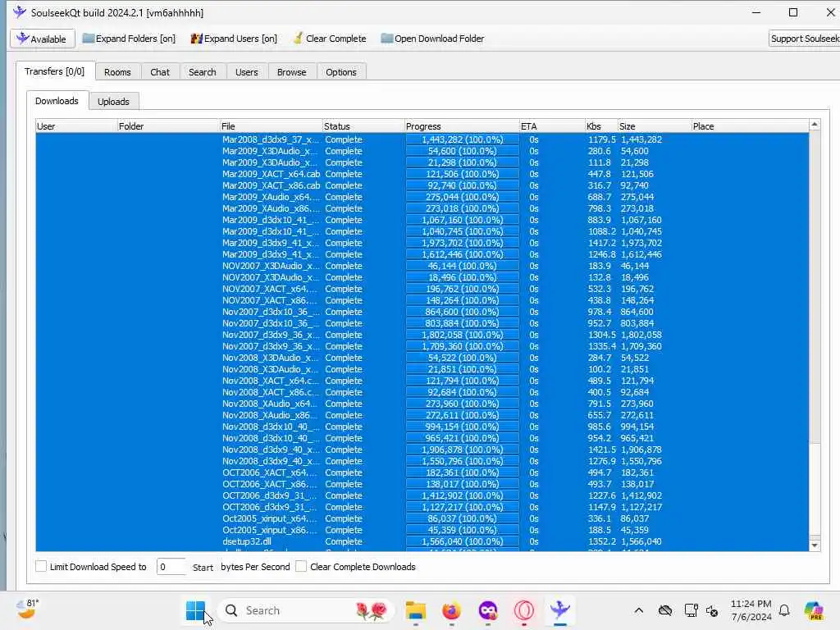Enable Clear Complete Downloads checkbox
This screenshot has width=840, height=630.
coord(301,566)
